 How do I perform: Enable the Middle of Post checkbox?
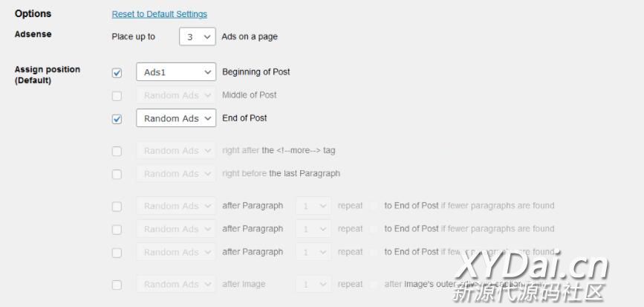(117, 96)
